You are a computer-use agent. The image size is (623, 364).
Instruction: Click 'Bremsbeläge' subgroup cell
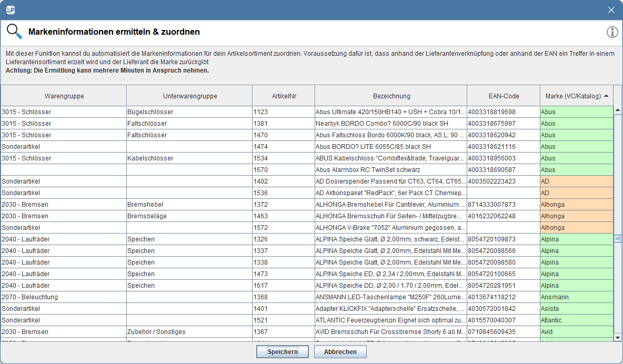coord(189,216)
